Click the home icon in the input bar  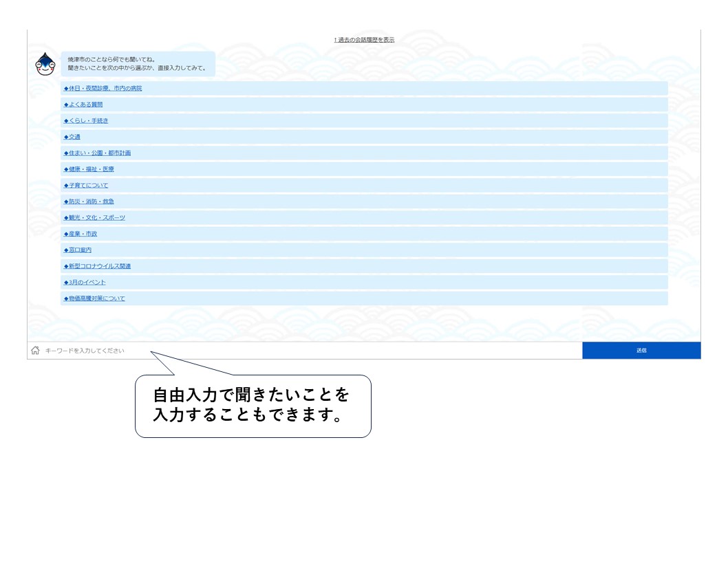35,351
